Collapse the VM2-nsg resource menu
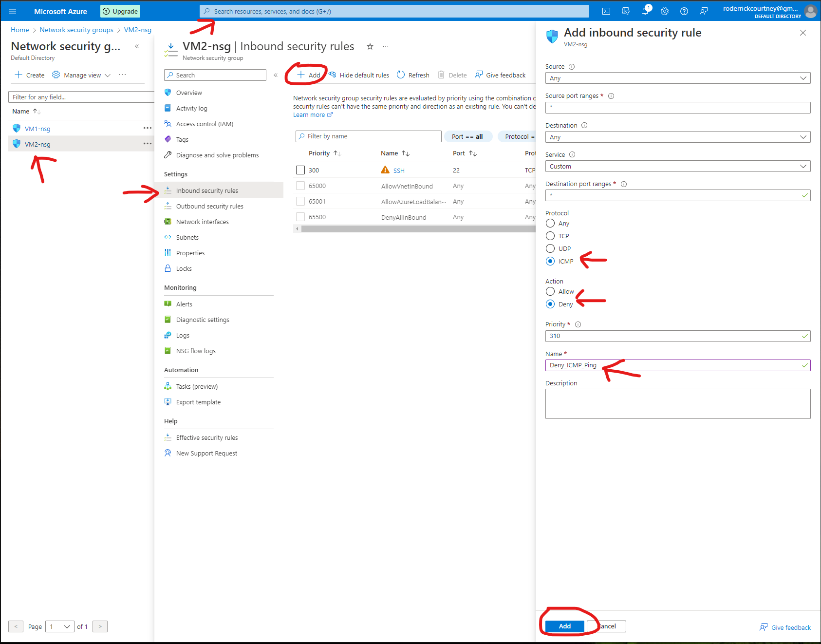821x644 pixels. (x=276, y=75)
